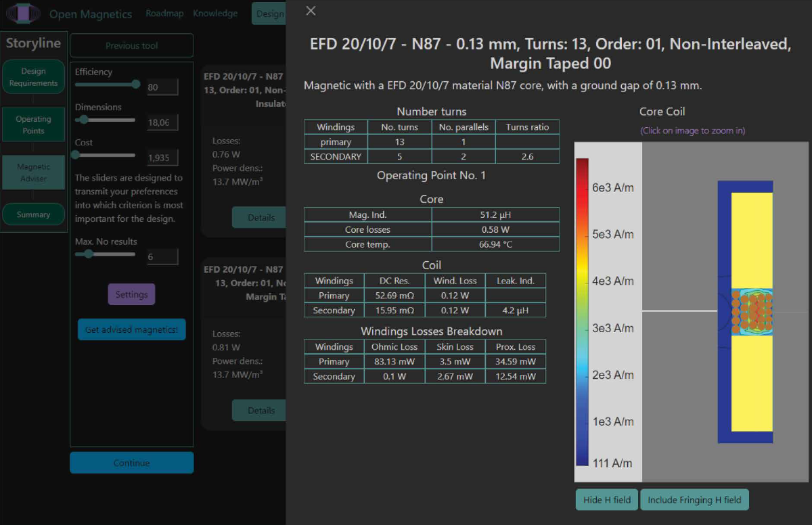Click the Max results field showing 6
This screenshot has height=525, width=812.
point(162,256)
